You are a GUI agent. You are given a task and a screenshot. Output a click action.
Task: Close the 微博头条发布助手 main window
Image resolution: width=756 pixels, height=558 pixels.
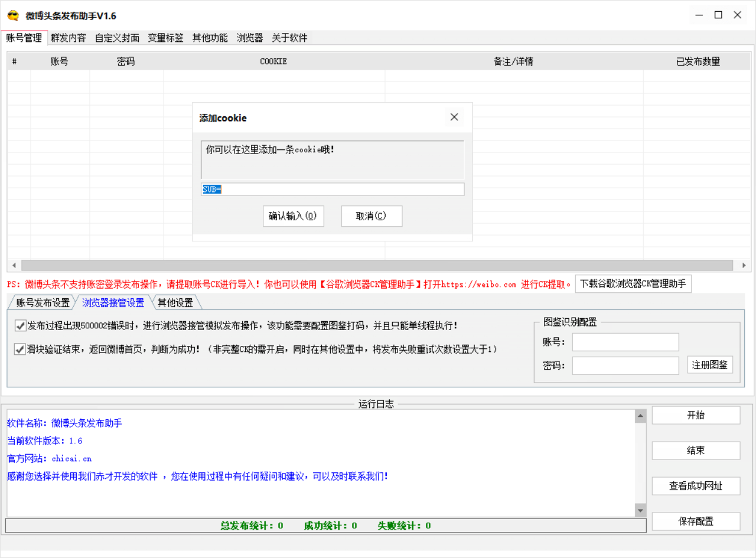738,15
